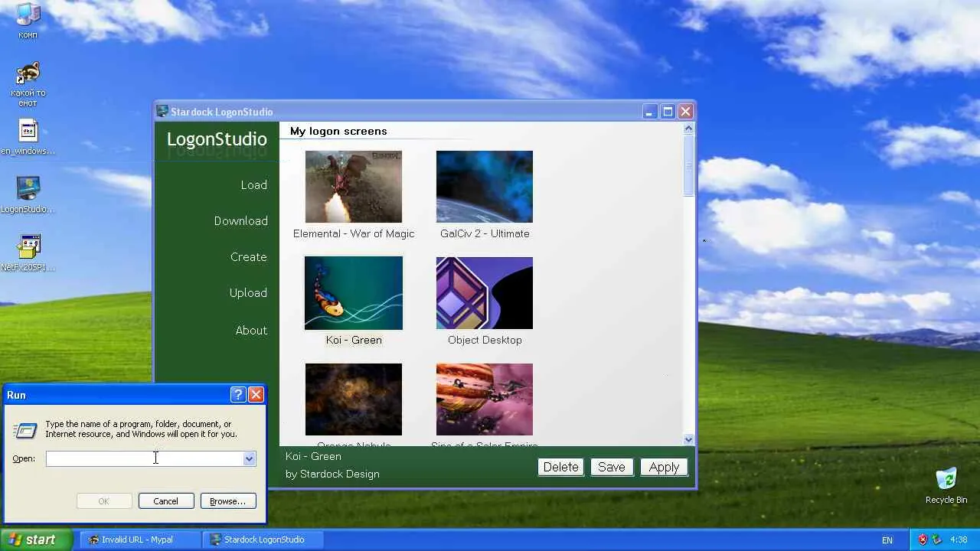Click the "My logon screens" heading

click(x=338, y=132)
